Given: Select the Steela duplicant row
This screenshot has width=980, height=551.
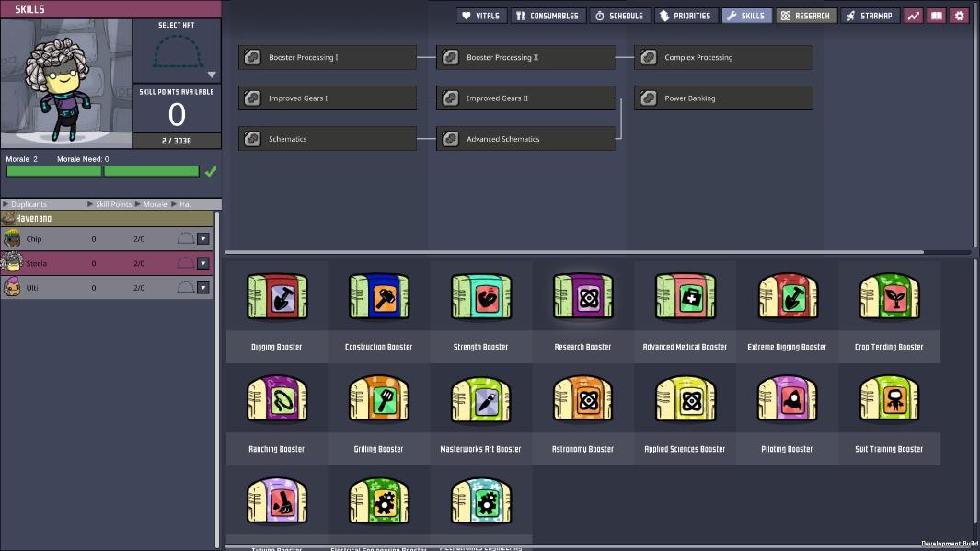Looking at the screenshot, I should pyautogui.click(x=107, y=263).
